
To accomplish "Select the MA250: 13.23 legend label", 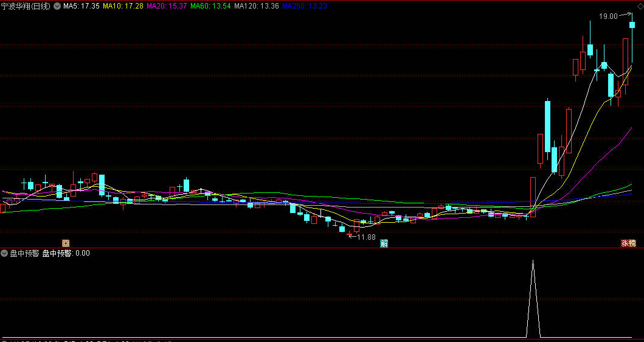I will pos(305,6).
